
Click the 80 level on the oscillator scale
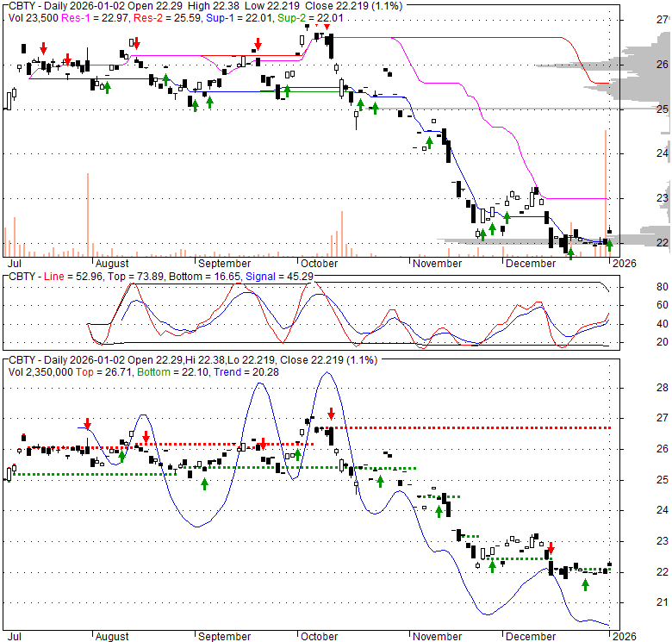click(639, 287)
